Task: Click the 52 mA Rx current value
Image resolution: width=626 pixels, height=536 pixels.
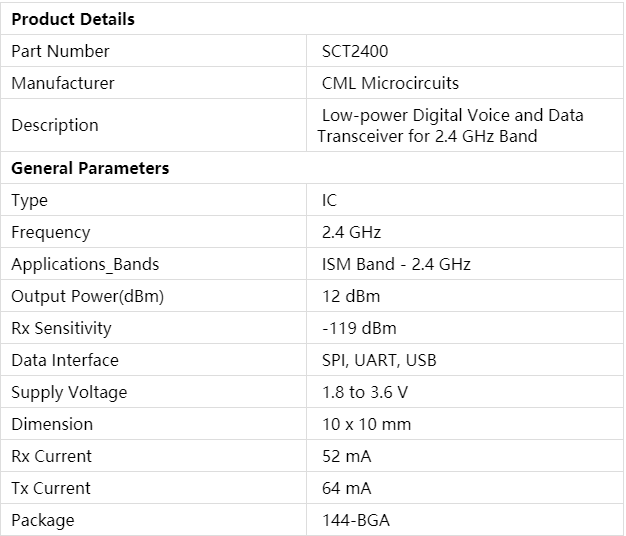Action: 346,456
